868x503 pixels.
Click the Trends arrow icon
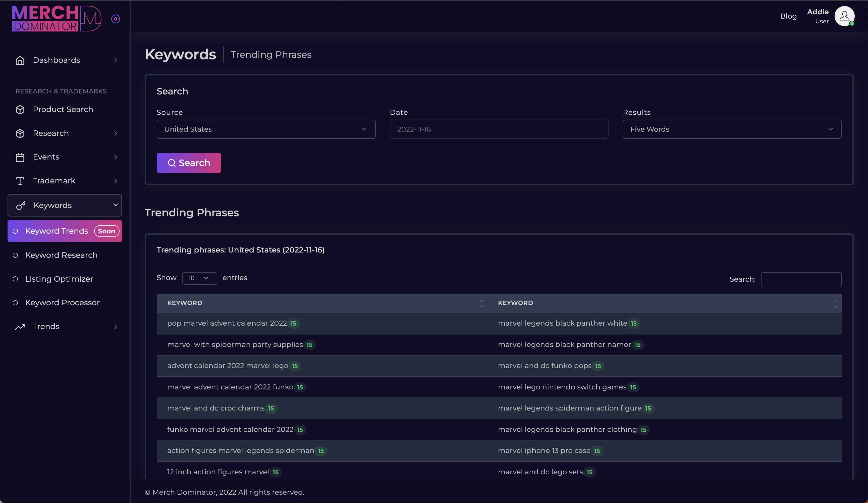coord(20,327)
